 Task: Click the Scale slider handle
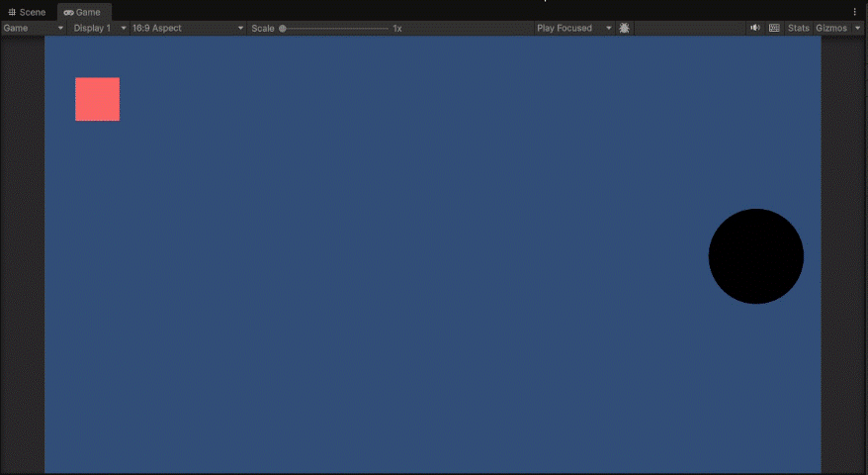click(x=283, y=28)
